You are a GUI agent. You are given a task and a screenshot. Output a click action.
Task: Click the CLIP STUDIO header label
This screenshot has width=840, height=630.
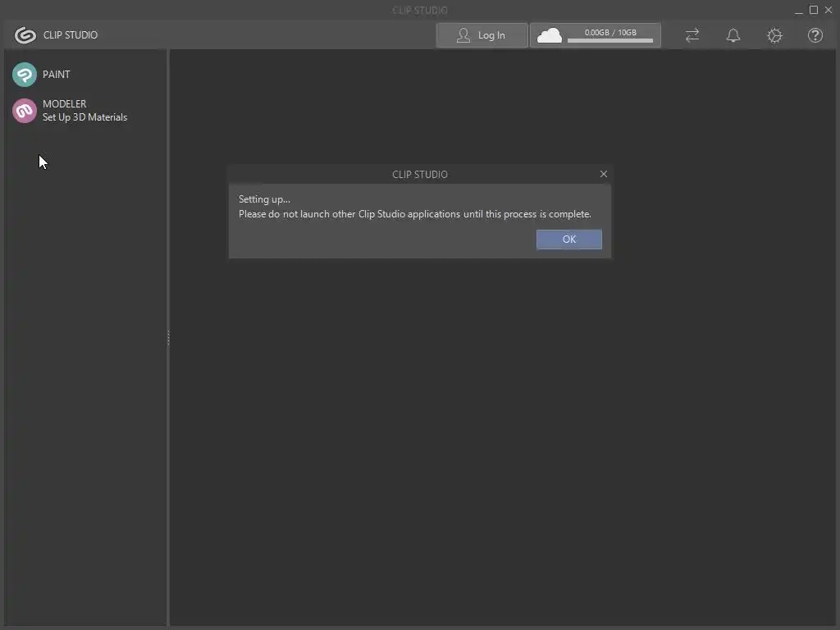coord(71,34)
